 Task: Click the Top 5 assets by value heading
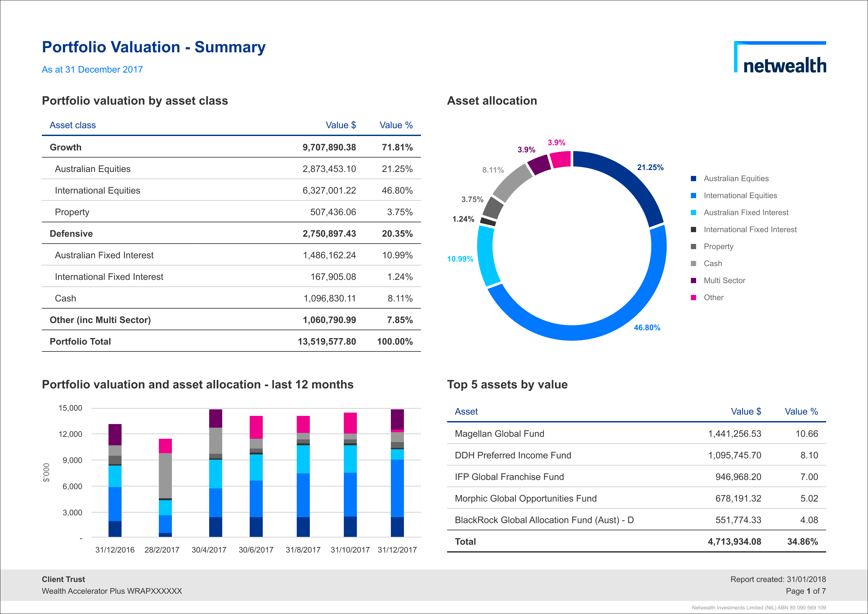point(507,384)
